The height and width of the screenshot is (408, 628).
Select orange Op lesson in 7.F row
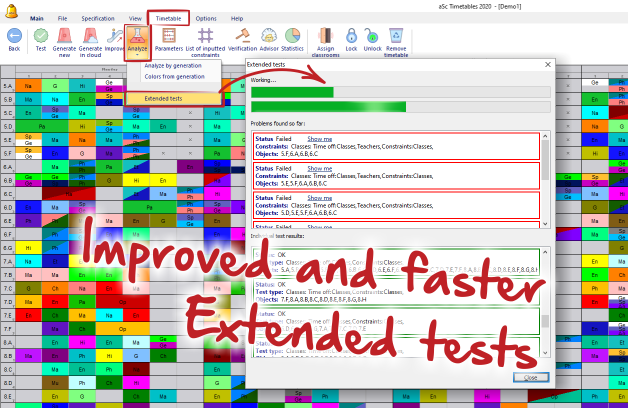point(123,329)
